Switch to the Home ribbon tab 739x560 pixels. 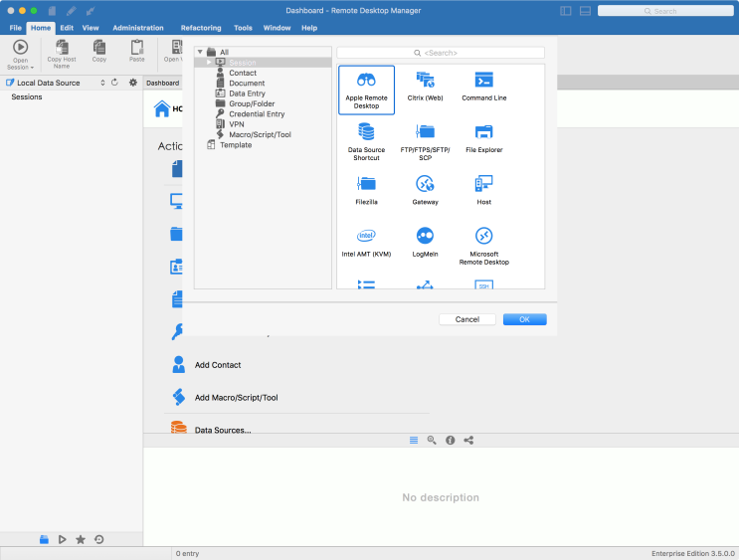pos(41,28)
